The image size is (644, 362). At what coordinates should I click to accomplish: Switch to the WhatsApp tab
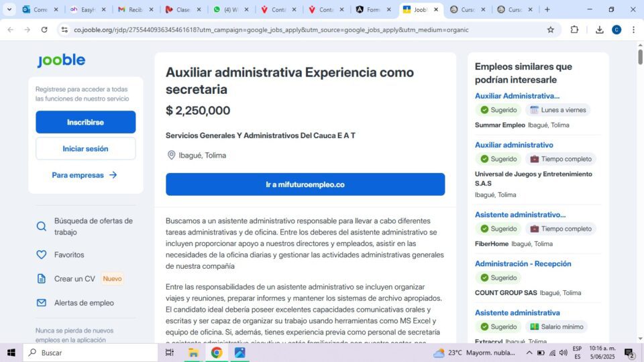tap(231, 9)
